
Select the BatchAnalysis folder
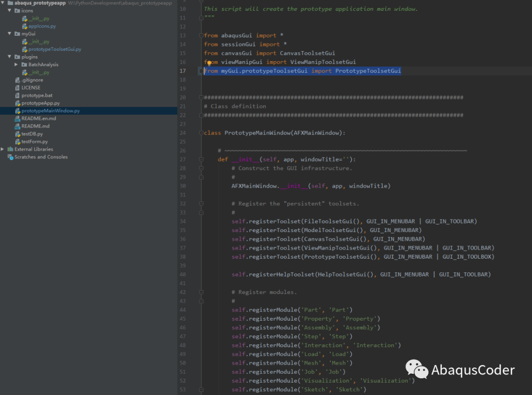point(43,65)
